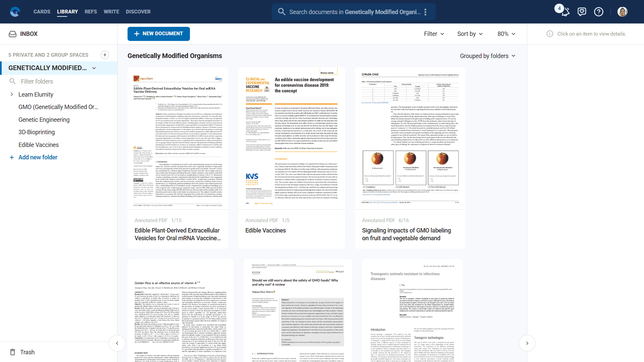Go to next page with right arrow

pyautogui.click(x=527, y=343)
